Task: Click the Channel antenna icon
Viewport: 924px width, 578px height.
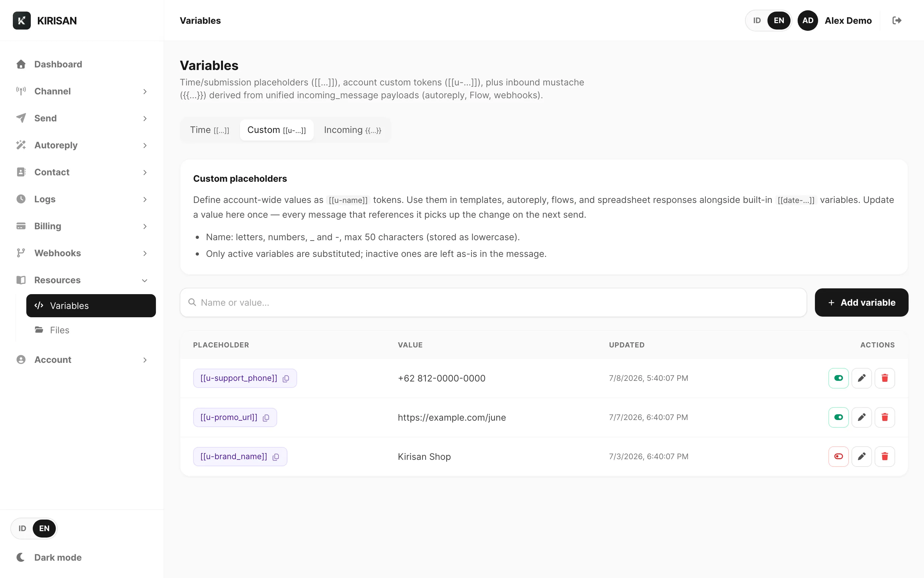Action: (21, 91)
